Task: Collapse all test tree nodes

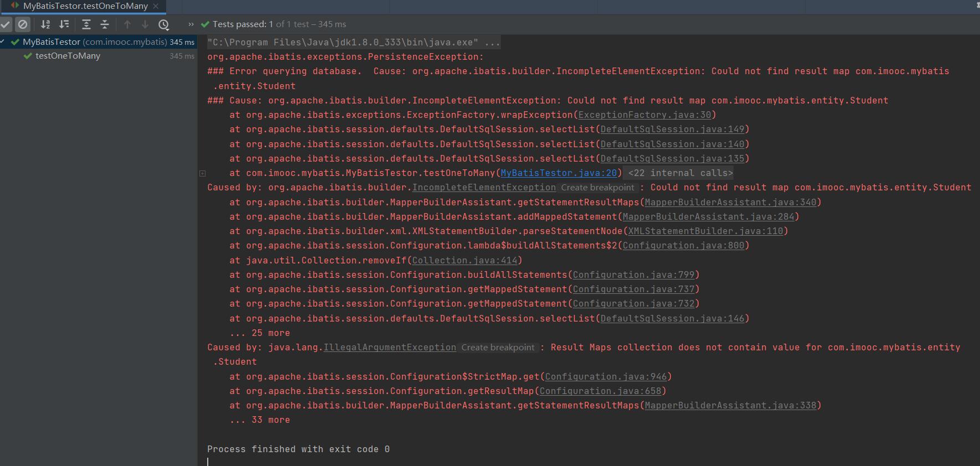Action: pyautogui.click(x=105, y=24)
